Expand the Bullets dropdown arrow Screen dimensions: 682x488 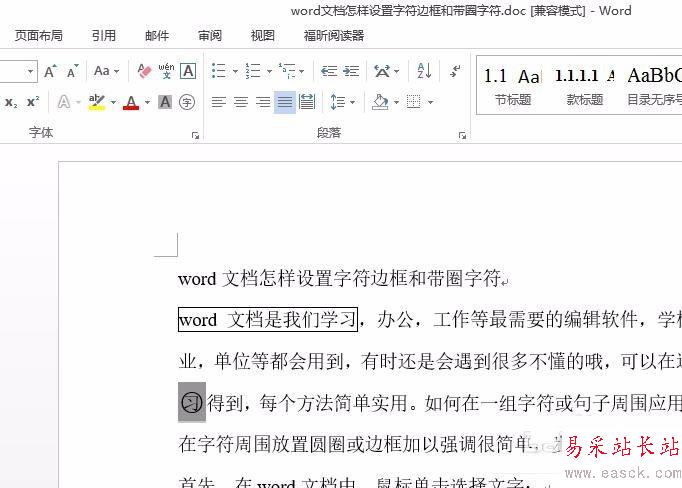[x=235, y=71]
